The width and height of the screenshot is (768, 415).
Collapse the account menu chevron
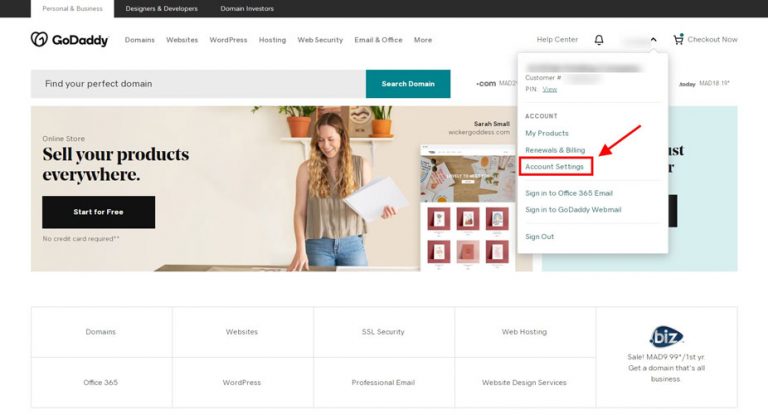point(653,40)
